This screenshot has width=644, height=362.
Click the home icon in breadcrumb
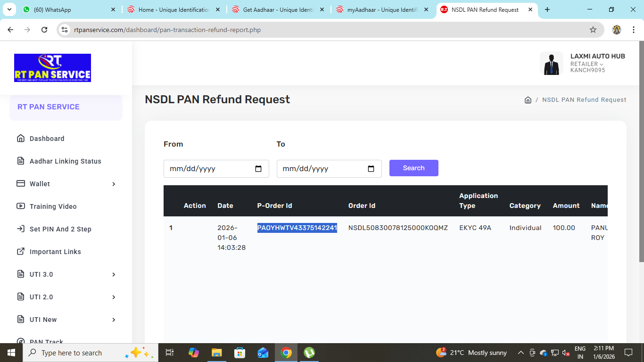(x=528, y=100)
